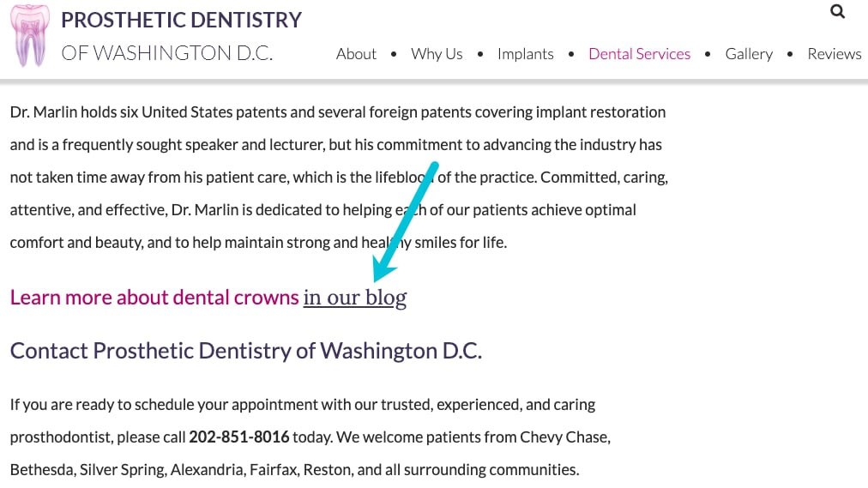868x488 pixels.
Task: Go to the Why Us menu
Action: 437,54
